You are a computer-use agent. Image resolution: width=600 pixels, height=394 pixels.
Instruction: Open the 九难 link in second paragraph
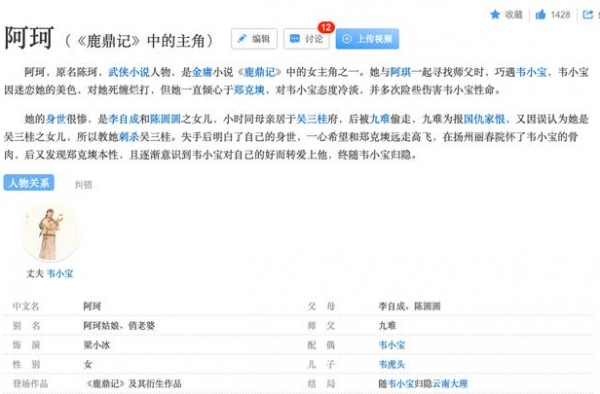380,119
